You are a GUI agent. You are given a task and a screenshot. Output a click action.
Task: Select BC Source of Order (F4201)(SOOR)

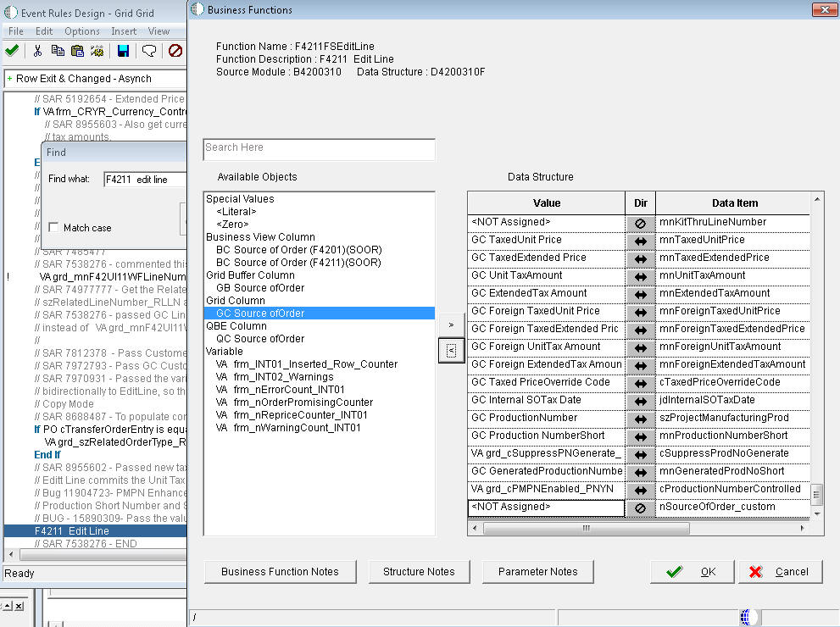(299, 250)
